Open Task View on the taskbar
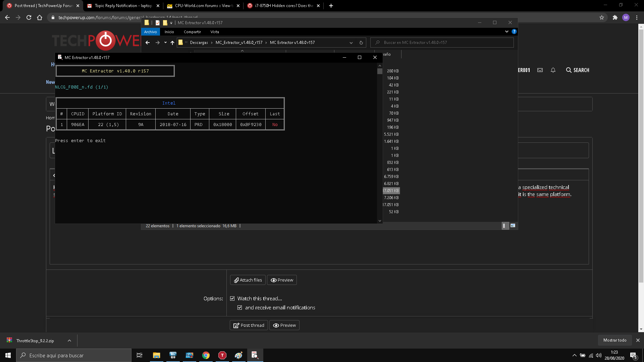644x362 pixels. [x=140, y=355]
